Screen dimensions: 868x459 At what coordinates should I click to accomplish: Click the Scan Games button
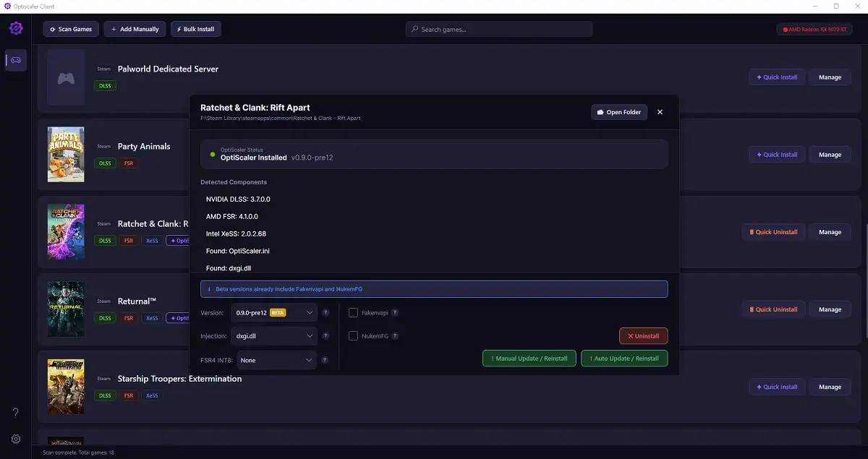(71, 29)
